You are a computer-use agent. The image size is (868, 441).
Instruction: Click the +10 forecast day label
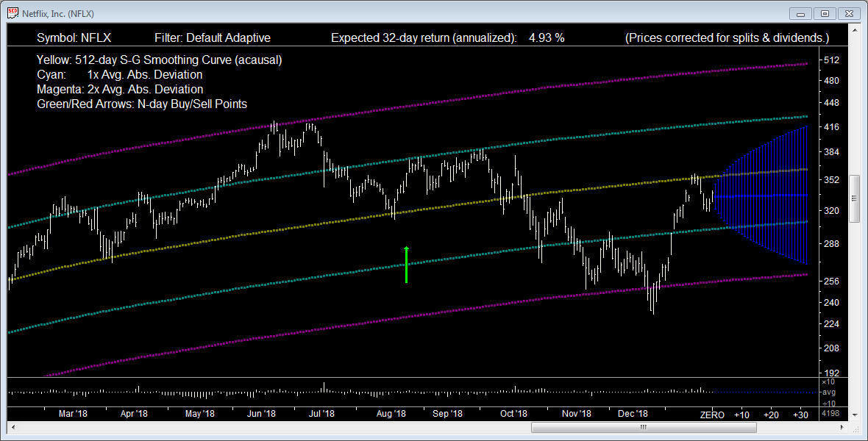[x=741, y=415]
